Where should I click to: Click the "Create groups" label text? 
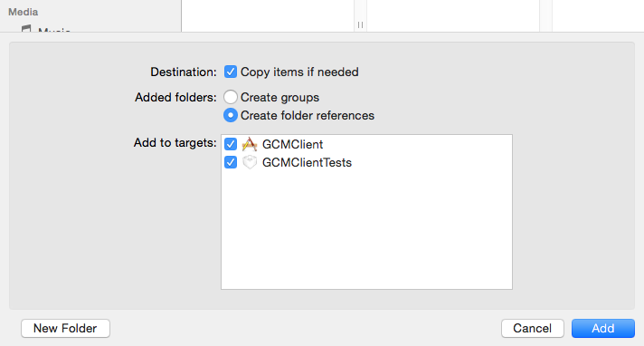[279, 98]
